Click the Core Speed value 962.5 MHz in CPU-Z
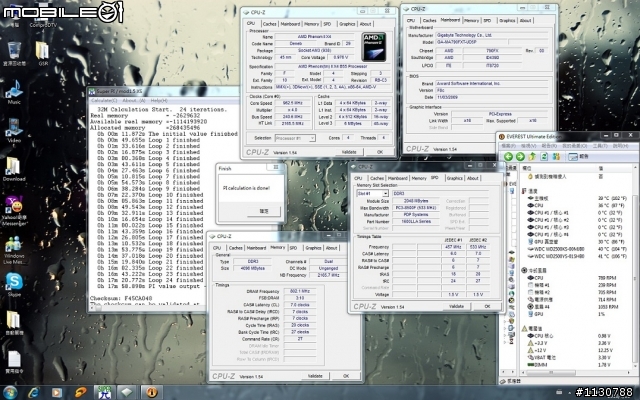The height and width of the screenshot is (400, 640). click(x=293, y=103)
